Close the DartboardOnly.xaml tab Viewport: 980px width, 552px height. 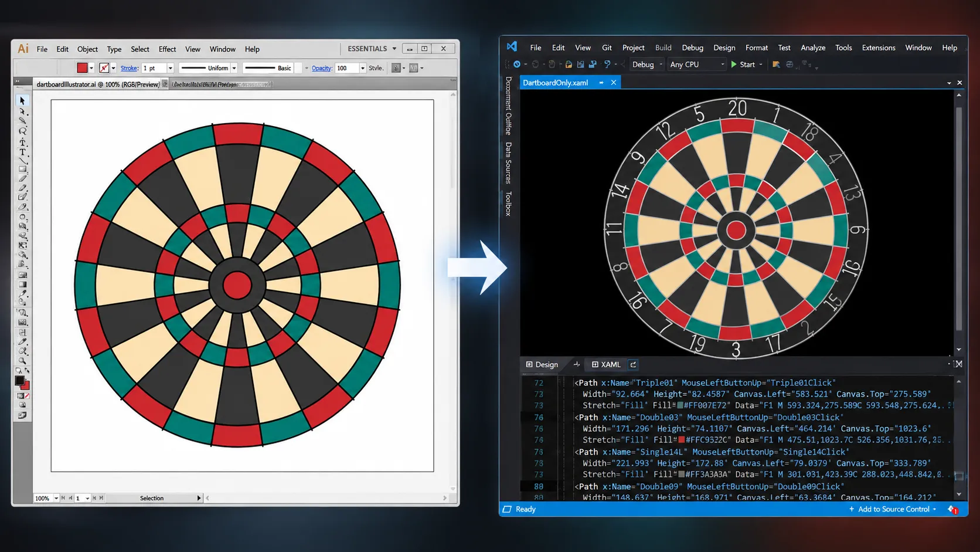coord(614,83)
